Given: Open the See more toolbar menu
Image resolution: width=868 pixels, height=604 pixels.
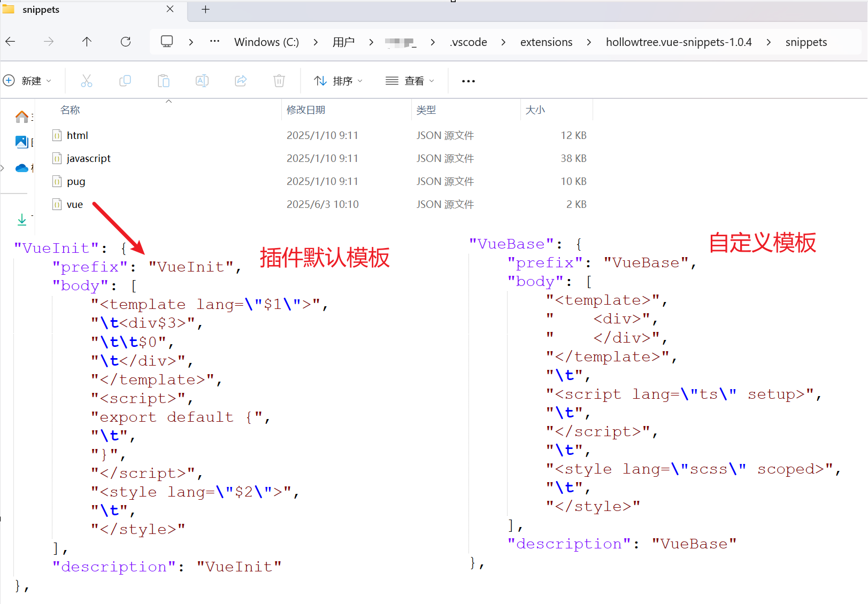Looking at the screenshot, I should click(x=468, y=81).
